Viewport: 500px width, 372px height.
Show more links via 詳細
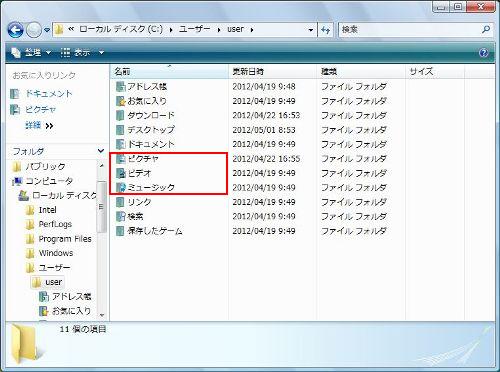pos(39,126)
